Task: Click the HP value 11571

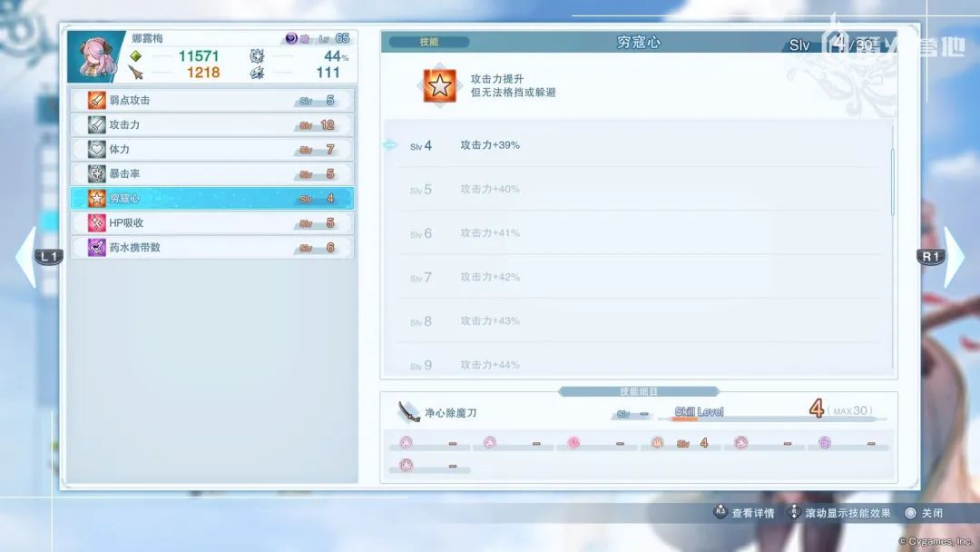Action: [x=199, y=56]
